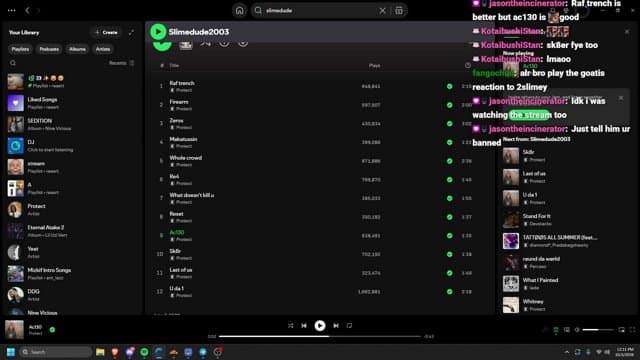640x360 pixels.
Task: Open the clock and date in system tray
Action: click(624, 352)
